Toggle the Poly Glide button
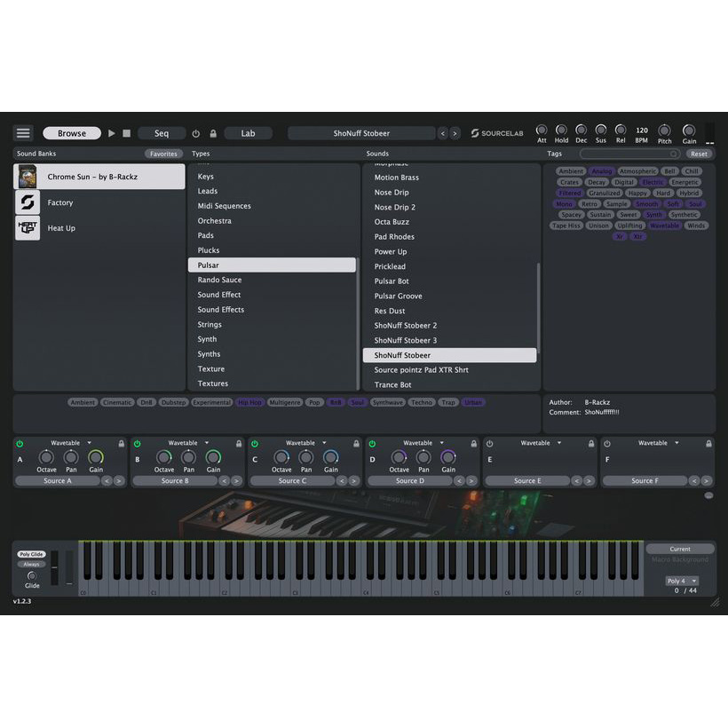The width and height of the screenshot is (728, 728). (x=32, y=554)
